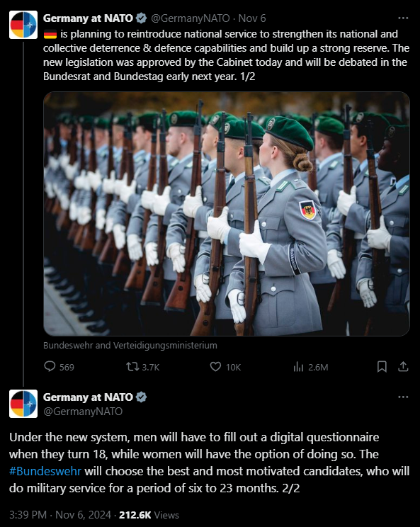
Task: Repost the first tweet with 3.7K reposts
Action: [132, 366]
